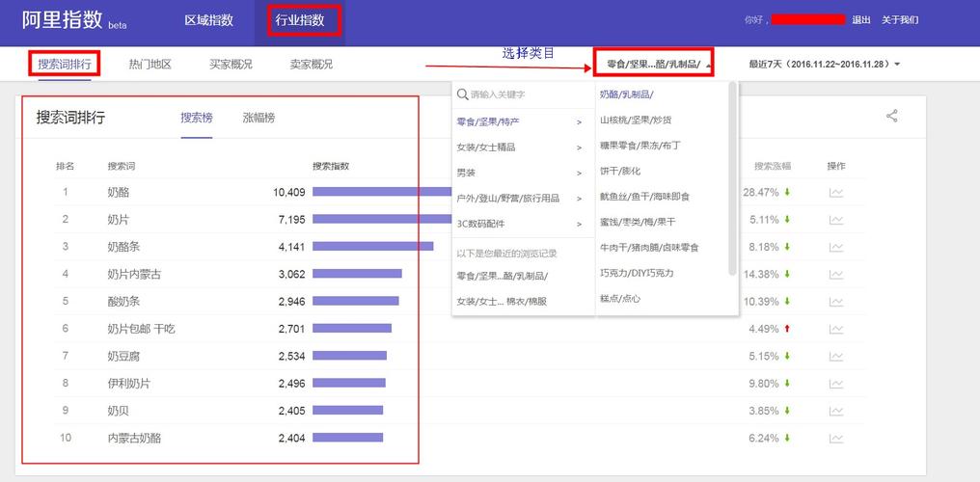The width and height of the screenshot is (980, 482).
Task: Choose 鱿鱼丝/鱼干/海味即食 subcategory
Action: pos(644,196)
